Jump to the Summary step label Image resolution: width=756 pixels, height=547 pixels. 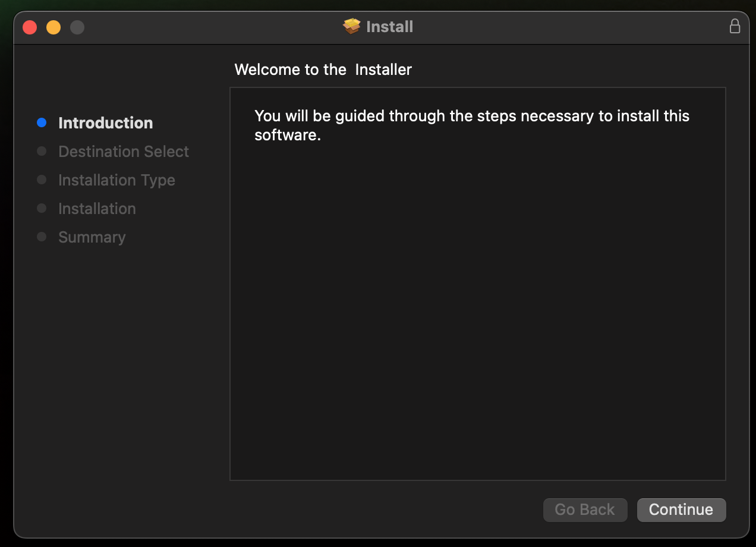click(92, 237)
